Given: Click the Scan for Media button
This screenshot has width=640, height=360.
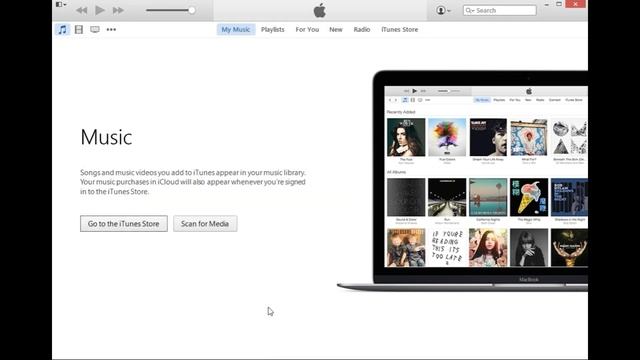Looking at the screenshot, I should tap(205, 224).
